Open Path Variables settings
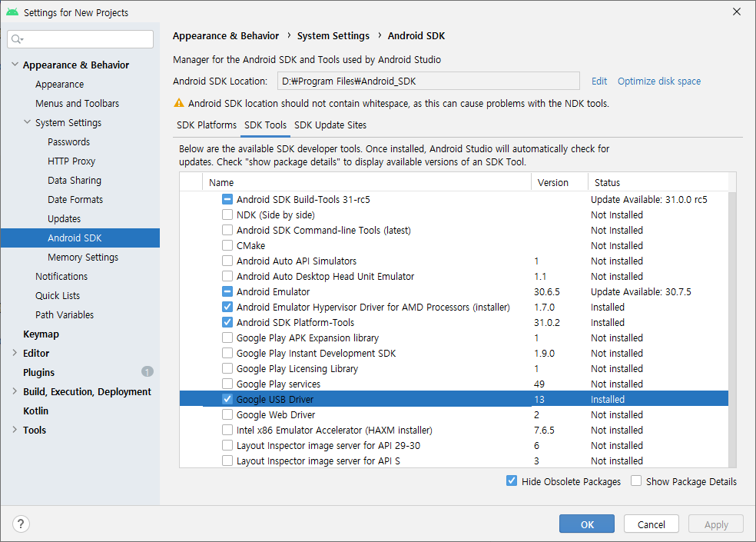Image resolution: width=756 pixels, height=542 pixels. [65, 314]
